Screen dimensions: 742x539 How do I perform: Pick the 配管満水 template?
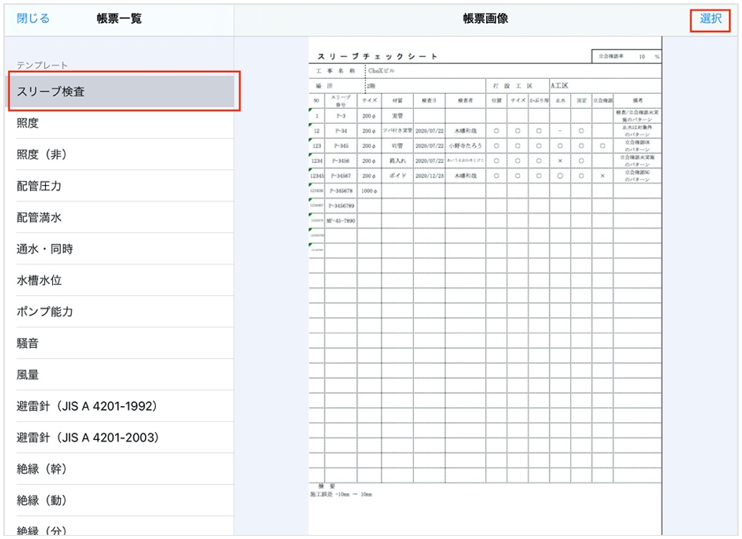[118, 217]
